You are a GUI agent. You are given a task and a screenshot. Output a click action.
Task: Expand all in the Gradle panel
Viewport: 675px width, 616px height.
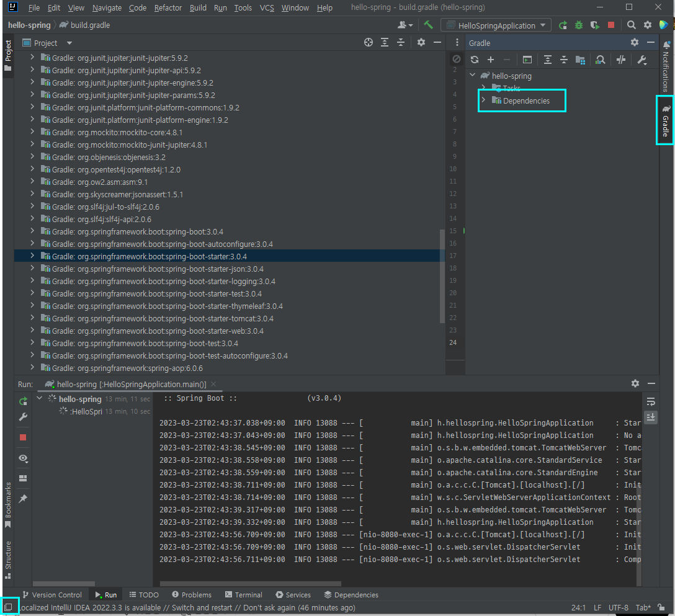click(548, 60)
